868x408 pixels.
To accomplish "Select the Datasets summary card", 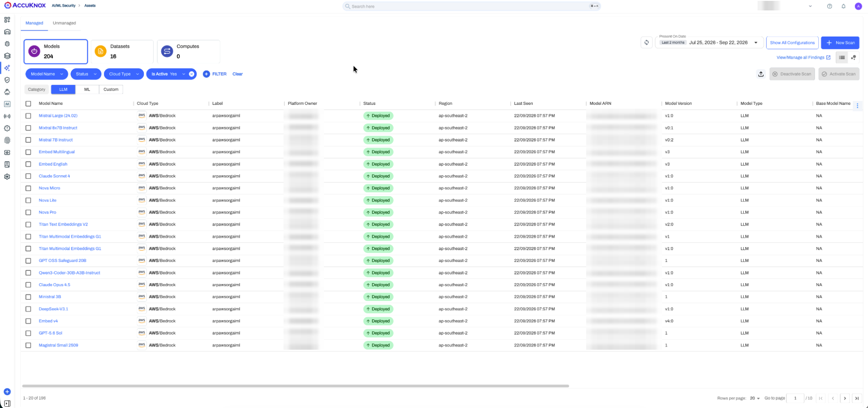I will (122, 51).
